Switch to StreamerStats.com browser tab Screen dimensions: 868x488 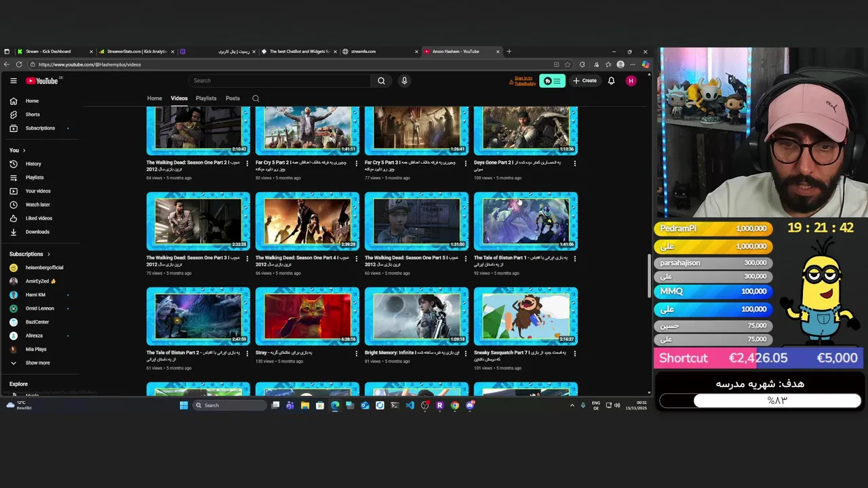pos(136,52)
